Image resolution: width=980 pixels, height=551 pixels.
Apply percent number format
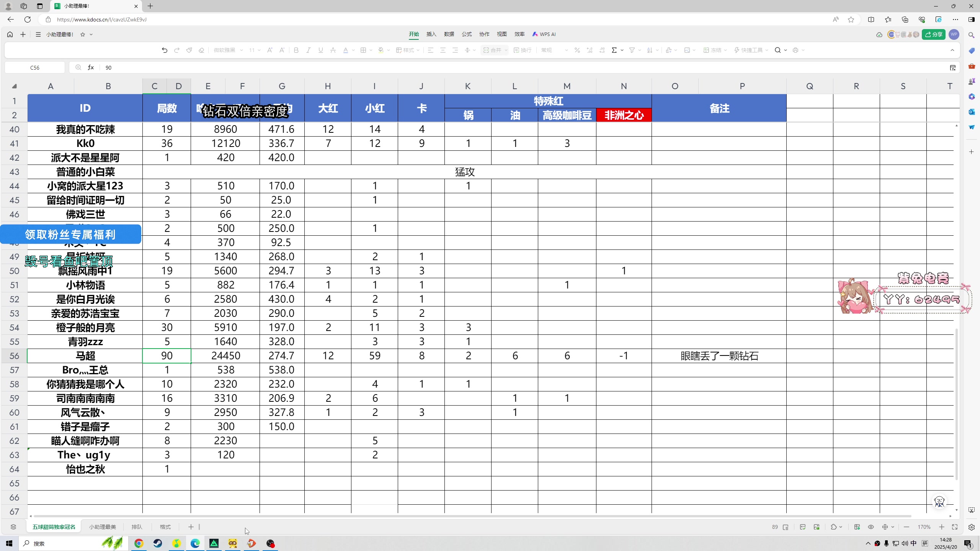tap(577, 50)
